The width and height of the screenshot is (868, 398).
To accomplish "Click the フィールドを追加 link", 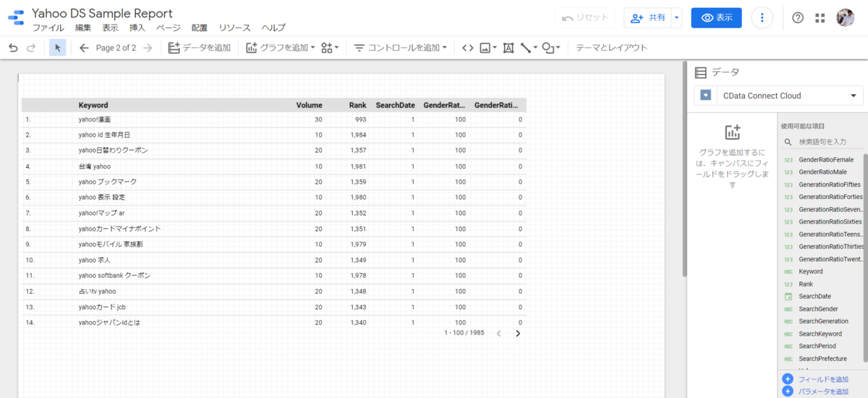I will (x=822, y=379).
